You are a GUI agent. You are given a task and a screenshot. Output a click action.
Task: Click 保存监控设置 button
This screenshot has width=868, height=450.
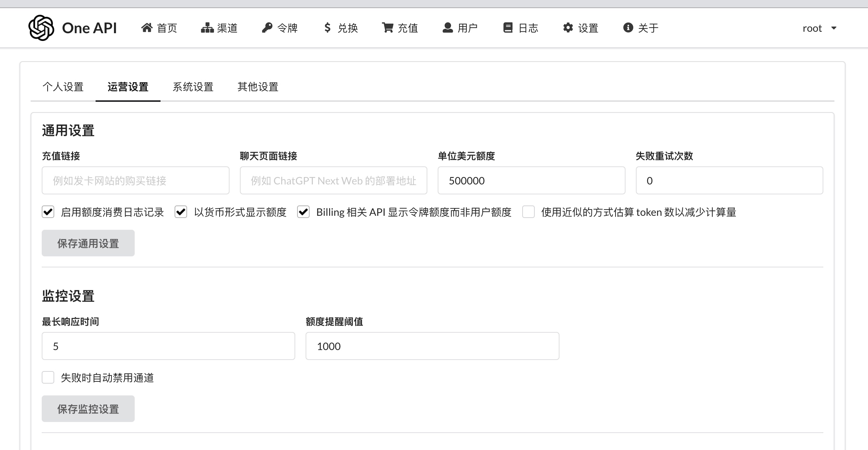[x=88, y=409]
